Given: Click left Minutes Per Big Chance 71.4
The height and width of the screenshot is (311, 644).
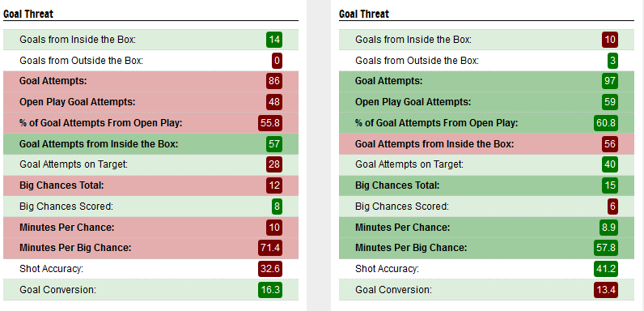Looking at the screenshot, I should pos(270,248).
